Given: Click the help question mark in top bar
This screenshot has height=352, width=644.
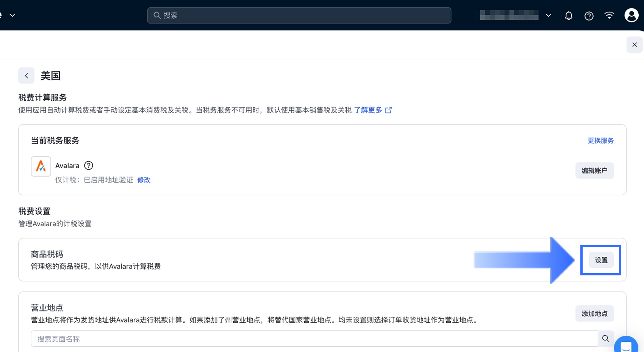Looking at the screenshot, I should pyautogui.click(x=589, y=16).
